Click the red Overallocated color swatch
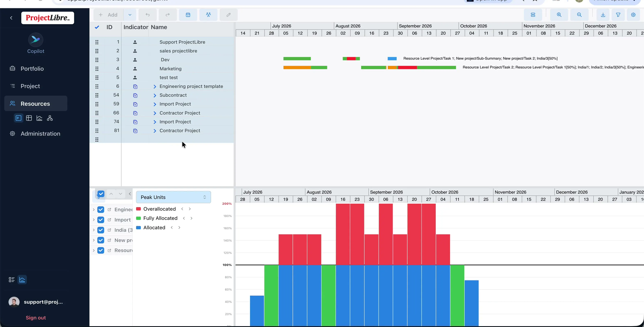 point(139,209)
